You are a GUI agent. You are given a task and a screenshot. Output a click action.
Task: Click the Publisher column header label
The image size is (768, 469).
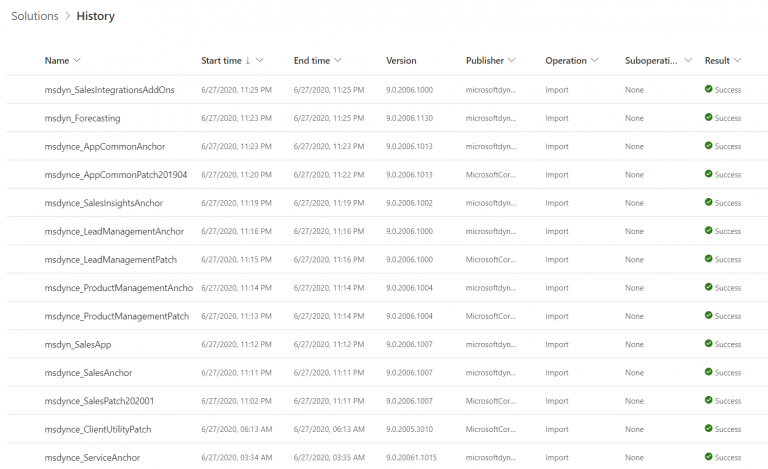[485, 61]
